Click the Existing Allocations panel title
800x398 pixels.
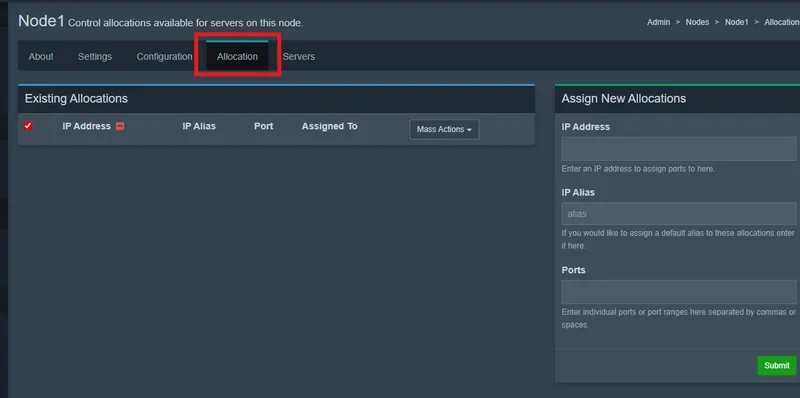(76, 98)
